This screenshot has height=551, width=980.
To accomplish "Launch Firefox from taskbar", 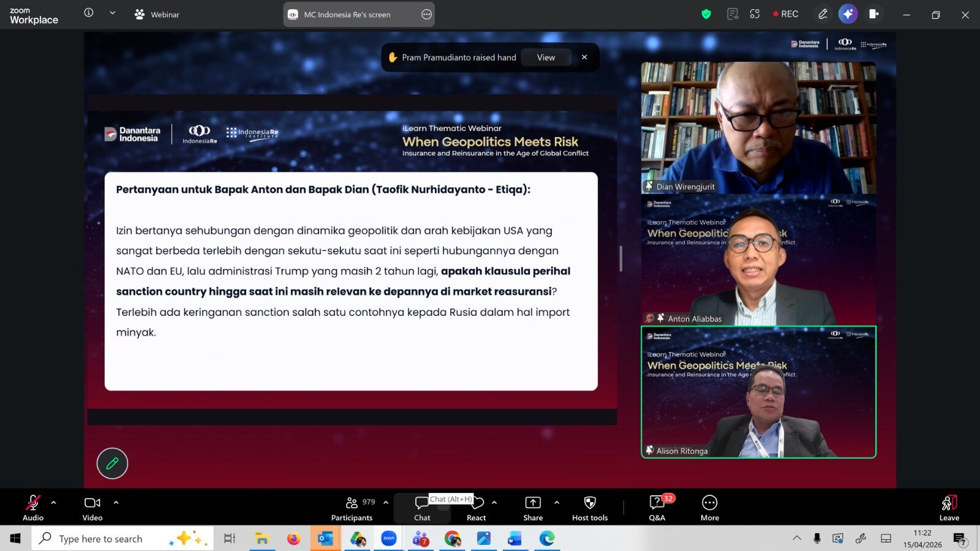I will pyautogui.click(x=294, y=539).
